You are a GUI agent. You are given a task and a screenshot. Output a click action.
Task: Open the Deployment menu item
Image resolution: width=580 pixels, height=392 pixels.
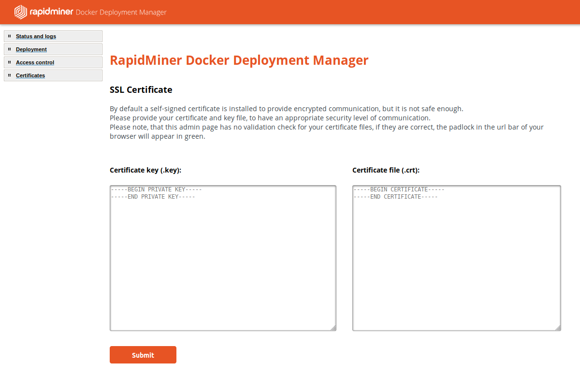(x=53, y=49)
